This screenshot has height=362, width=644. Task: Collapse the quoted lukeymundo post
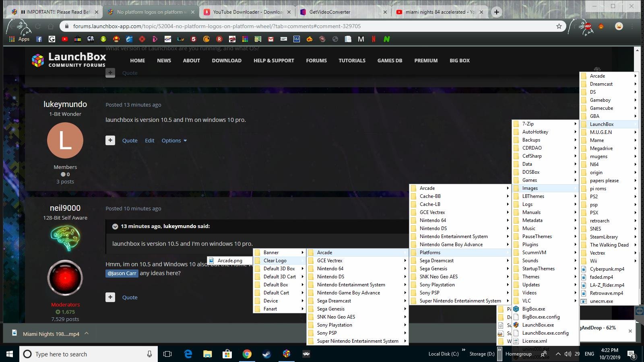(115, 226)
